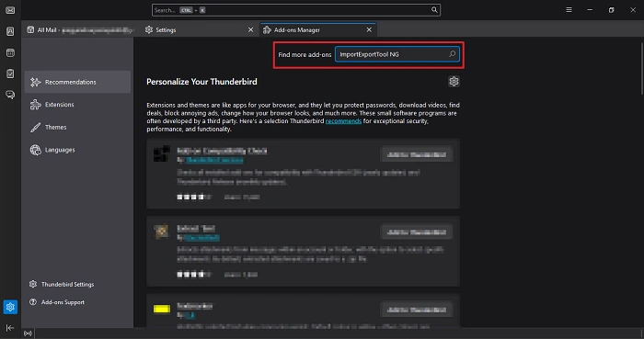Click the online status icon in status bar
Image resolution: width=644 pixels, height=339 pixels.
click(28, 333)
